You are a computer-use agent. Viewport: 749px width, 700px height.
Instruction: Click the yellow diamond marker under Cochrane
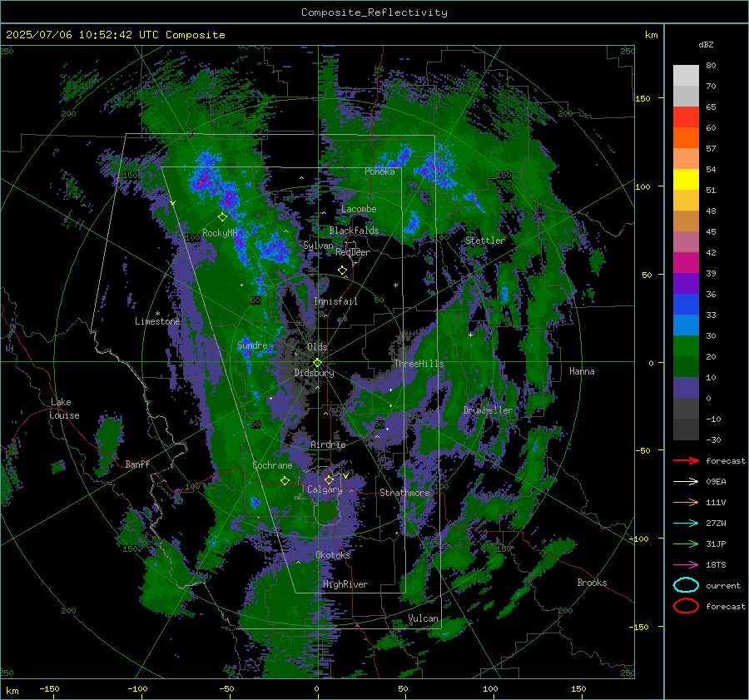[x=285, y=480]
